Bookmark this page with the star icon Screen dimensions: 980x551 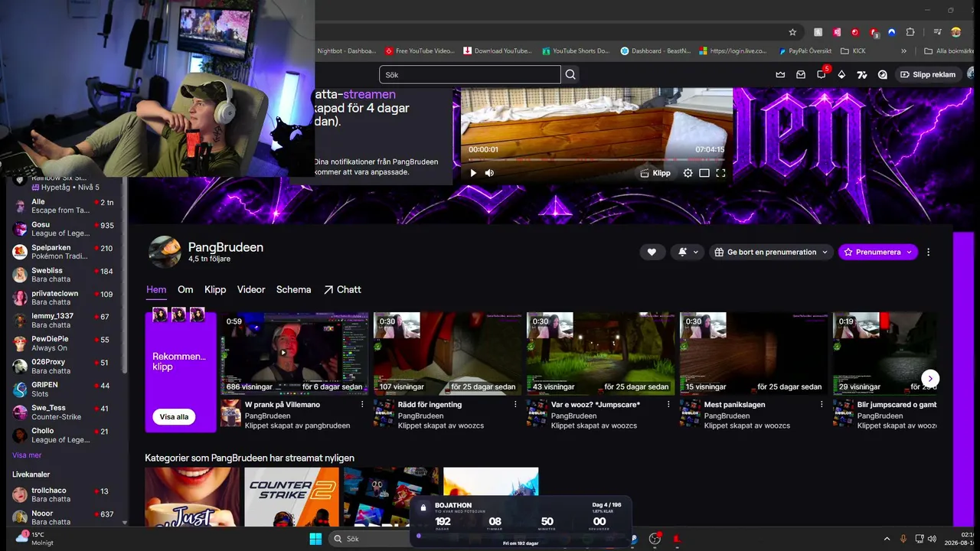point(792,32)
